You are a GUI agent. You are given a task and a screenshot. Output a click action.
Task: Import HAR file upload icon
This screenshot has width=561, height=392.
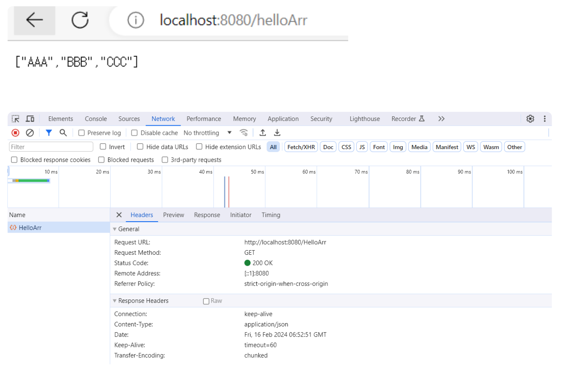263,133
